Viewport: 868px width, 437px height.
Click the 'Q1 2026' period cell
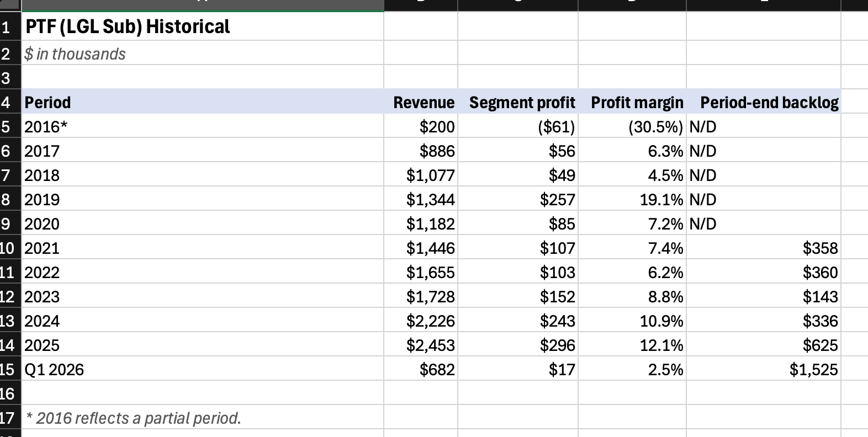tap(203, 369)
